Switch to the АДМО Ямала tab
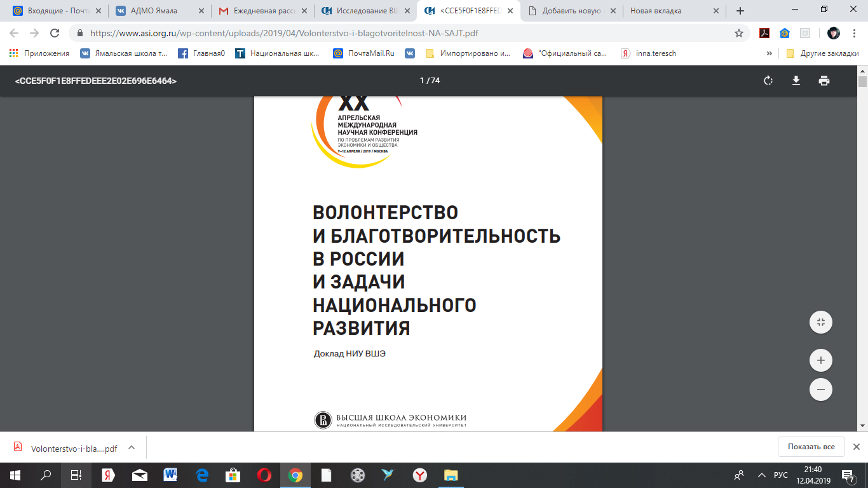Image resolution: width=868 pixels, height=488 pixels. click(155, 11)
